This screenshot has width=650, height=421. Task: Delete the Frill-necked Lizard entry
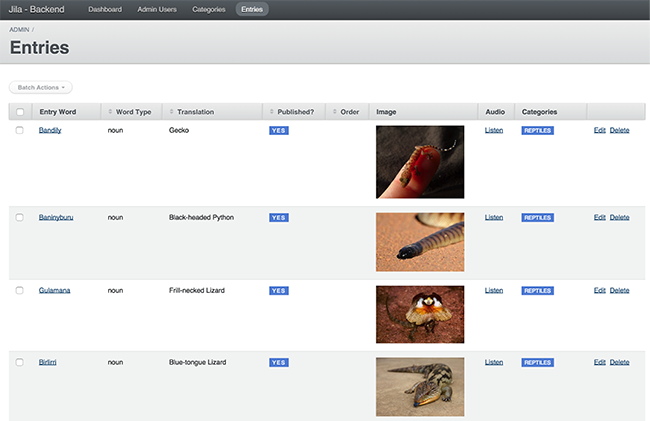click(619, 290)
